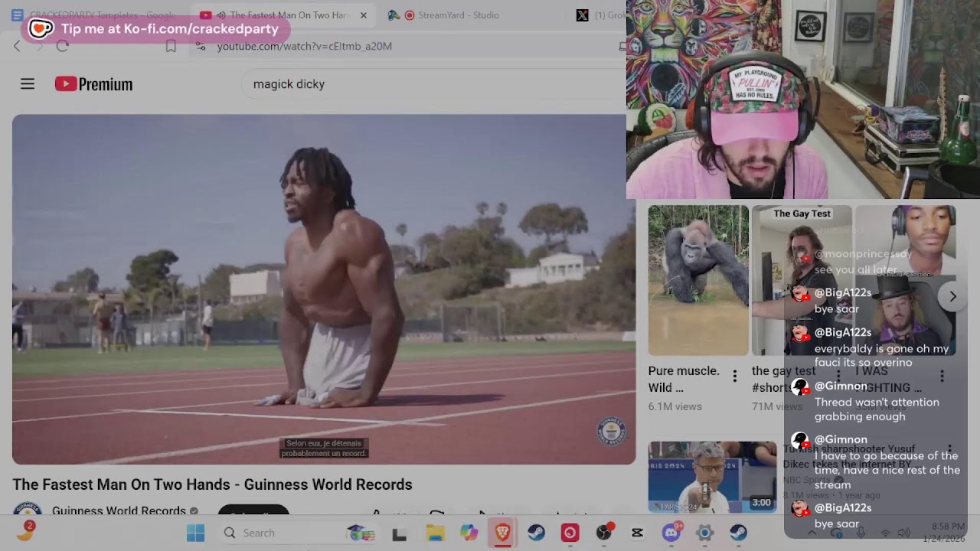The width and height of the screenshot is (980, 551).
Task: Open more options for Pure muscle Short
Action: [735, 376]
